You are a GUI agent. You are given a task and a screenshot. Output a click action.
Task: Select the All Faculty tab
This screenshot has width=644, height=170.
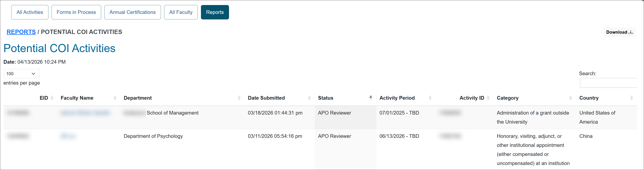point(181,12)
